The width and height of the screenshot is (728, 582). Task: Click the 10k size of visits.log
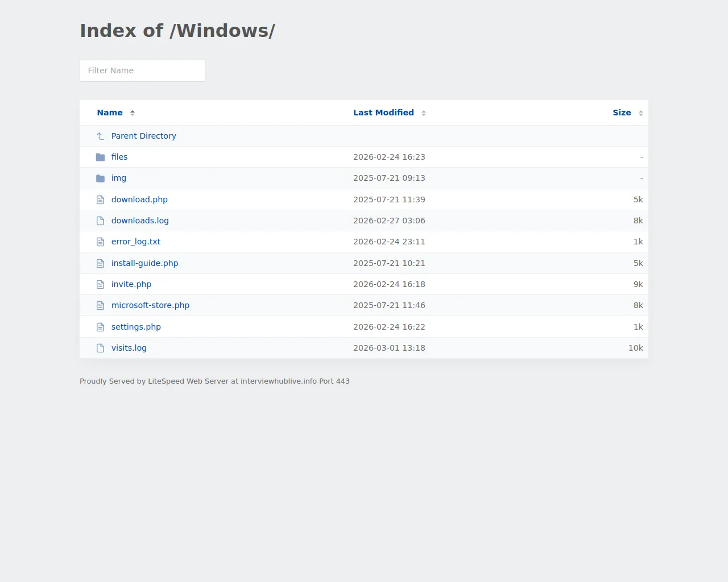coord(636,348)
